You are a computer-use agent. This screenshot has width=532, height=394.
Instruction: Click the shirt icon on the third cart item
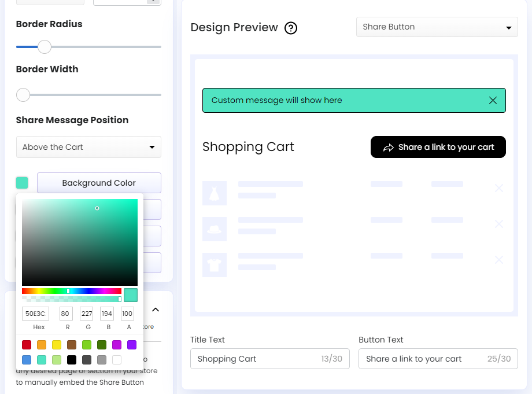coord(215,265)
